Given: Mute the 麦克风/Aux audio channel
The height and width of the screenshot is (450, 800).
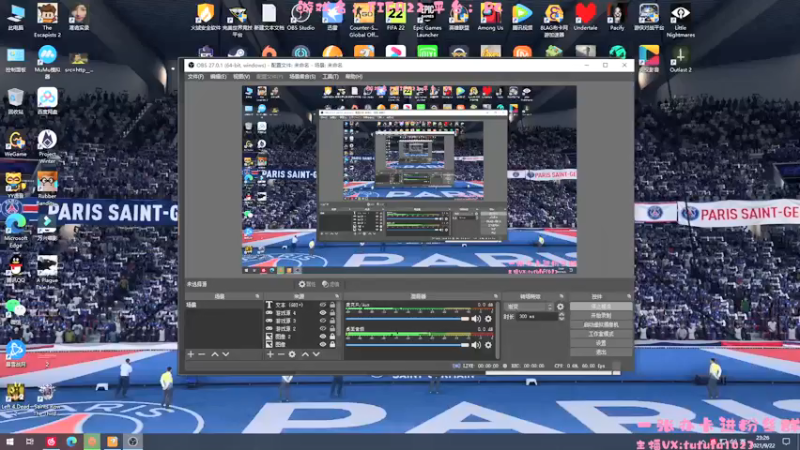Looking at the screenshot, I should (476, 319).
